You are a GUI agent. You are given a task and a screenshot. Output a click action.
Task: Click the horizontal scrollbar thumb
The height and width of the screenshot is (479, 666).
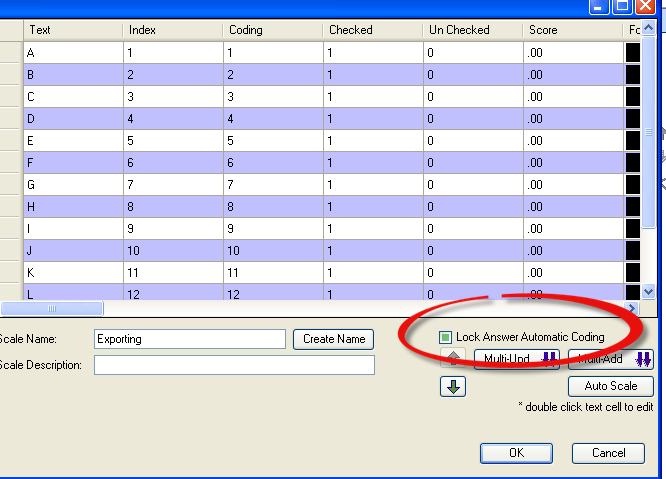52,308
